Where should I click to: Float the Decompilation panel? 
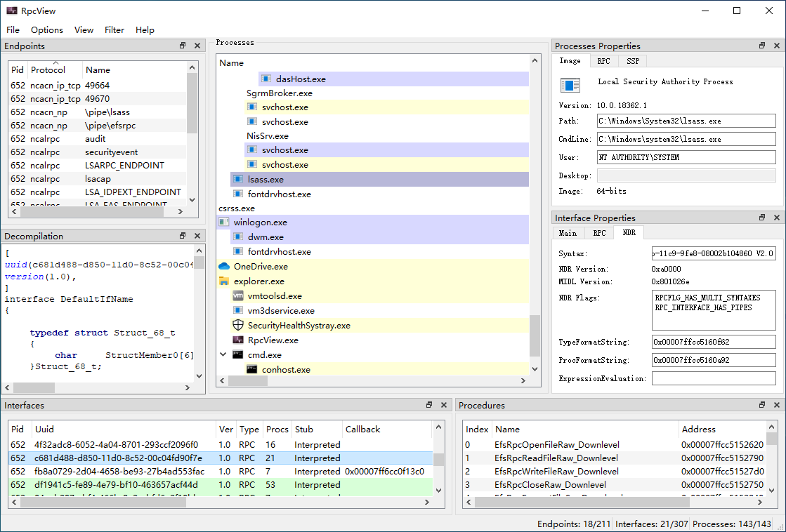point(183,235)
